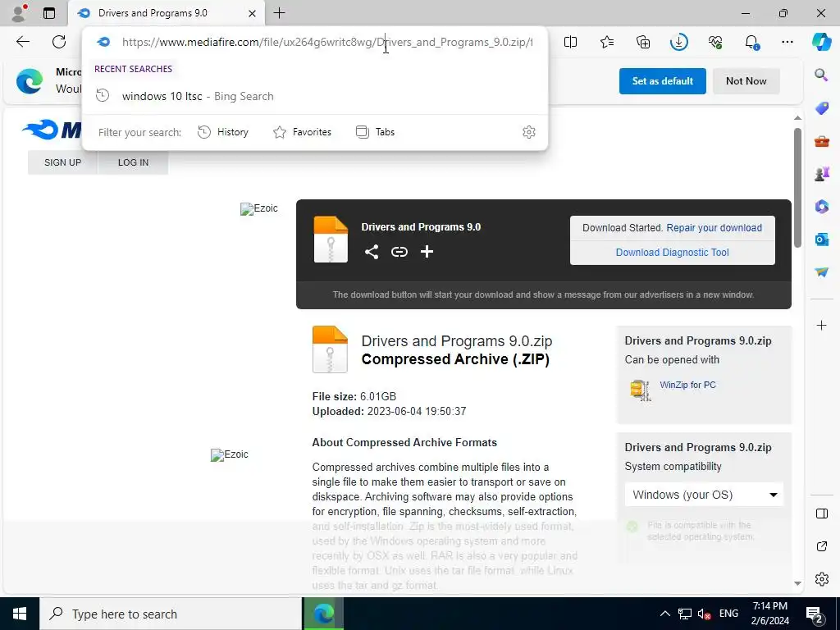Filter search by History
840x630 pixels.
point(223,132)
